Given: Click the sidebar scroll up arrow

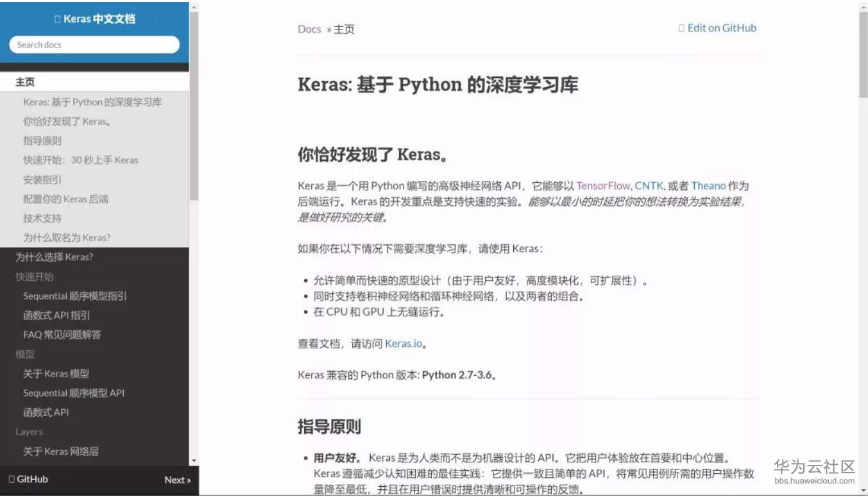Looking at the screenshot, I should pyautogui.click(x=194, y=7).
